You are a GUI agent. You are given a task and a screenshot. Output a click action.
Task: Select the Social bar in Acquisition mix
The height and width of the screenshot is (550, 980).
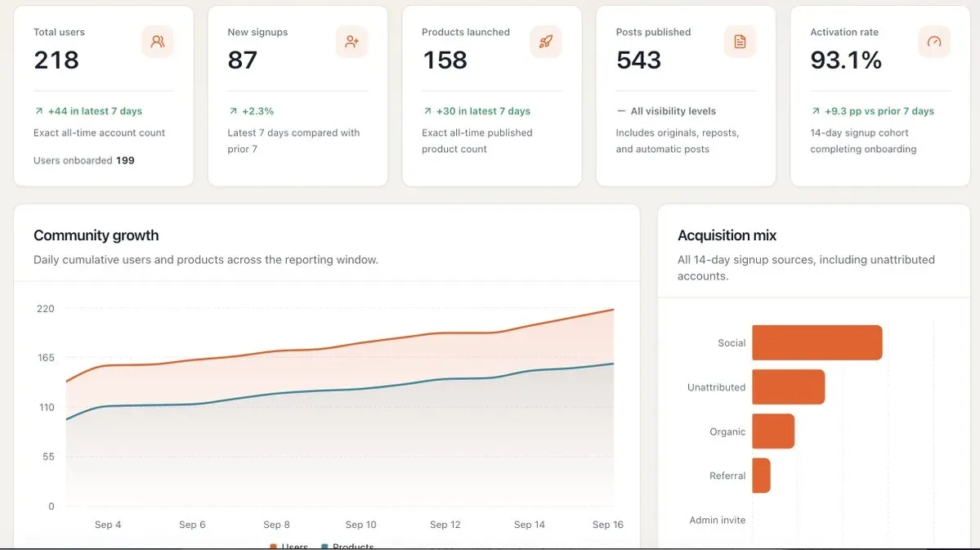(x=817, y=342)
